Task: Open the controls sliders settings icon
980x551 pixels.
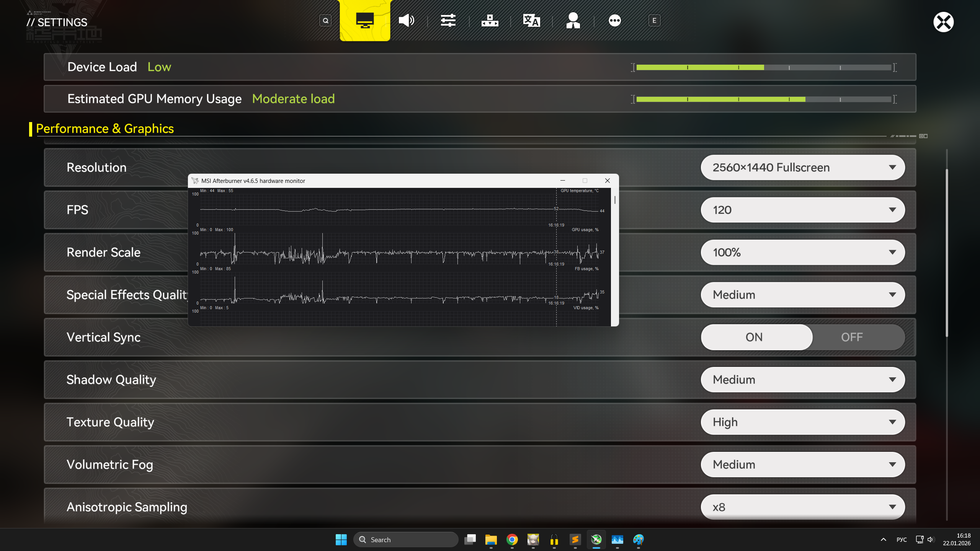Action: coord(448,20)
